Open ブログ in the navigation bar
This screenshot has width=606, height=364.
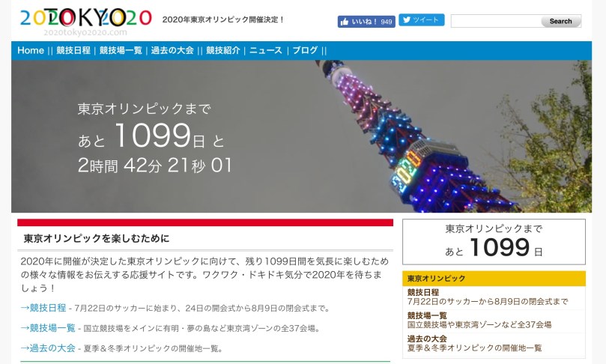pyautogui.click(x=305, y=50)
